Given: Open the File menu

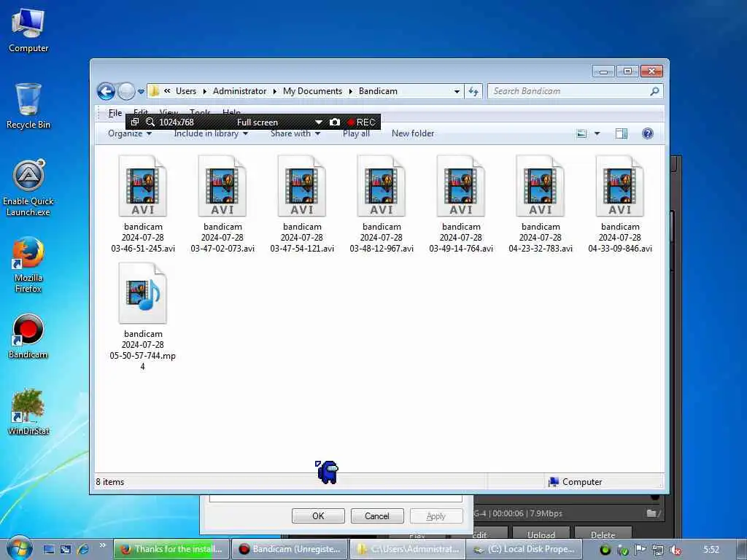Looking at the screenshot, I should (115, 113).
